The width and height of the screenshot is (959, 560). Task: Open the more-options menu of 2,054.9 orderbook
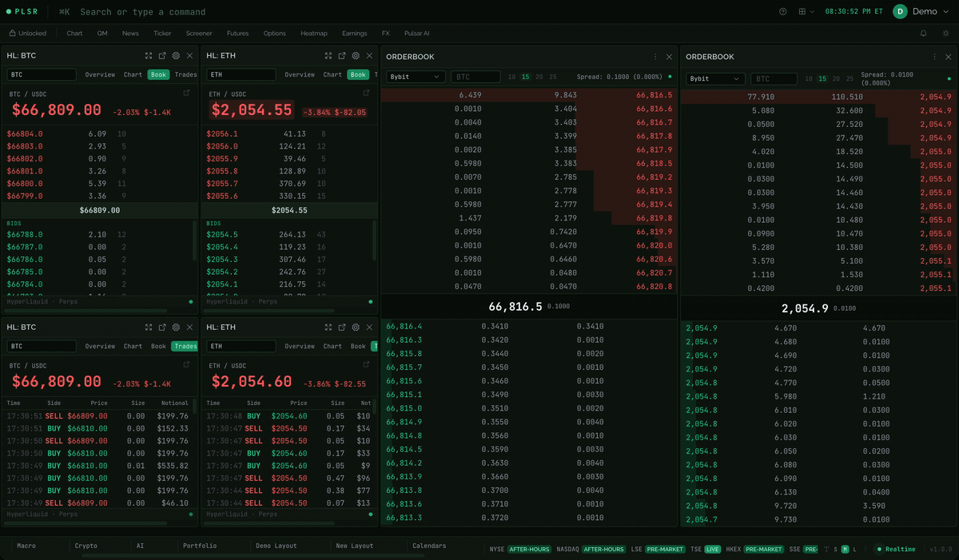(x=934, y=57)
